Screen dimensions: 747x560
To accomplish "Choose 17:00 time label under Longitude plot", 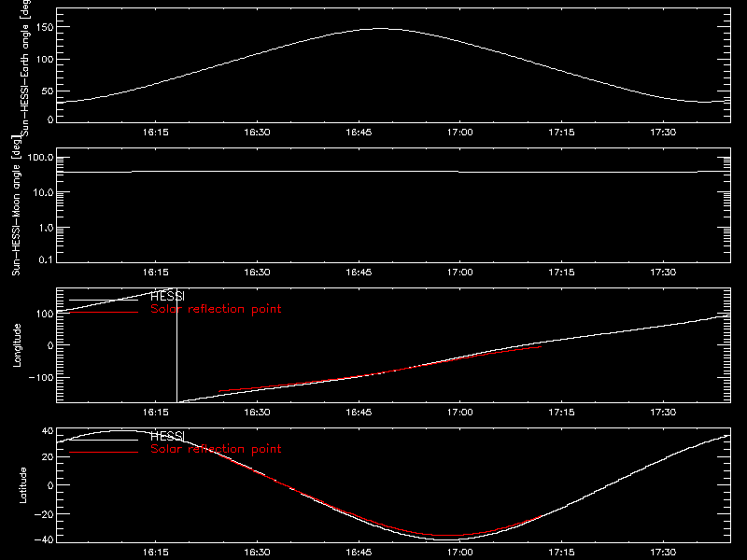I will click(459, 412).
